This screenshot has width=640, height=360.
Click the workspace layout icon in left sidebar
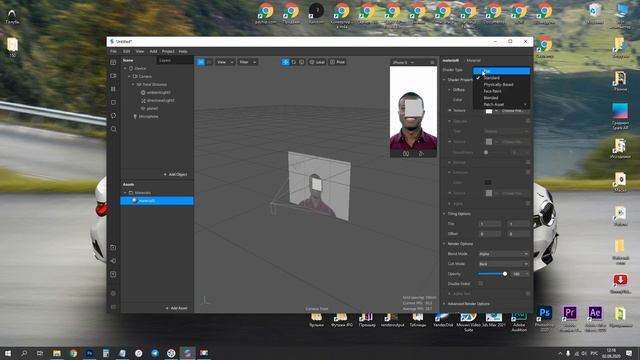pyautogui.click(x=113, y=62)
